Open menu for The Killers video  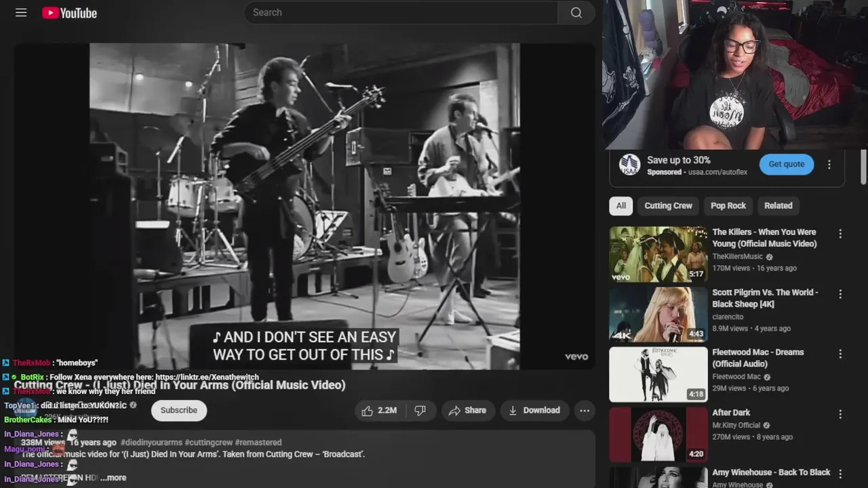[840, 234]
